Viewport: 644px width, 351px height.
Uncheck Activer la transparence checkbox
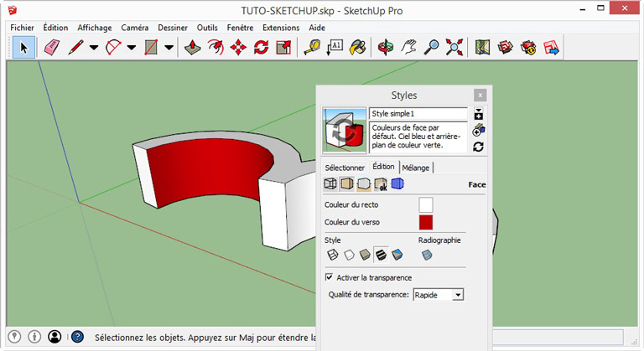point(329,277)
